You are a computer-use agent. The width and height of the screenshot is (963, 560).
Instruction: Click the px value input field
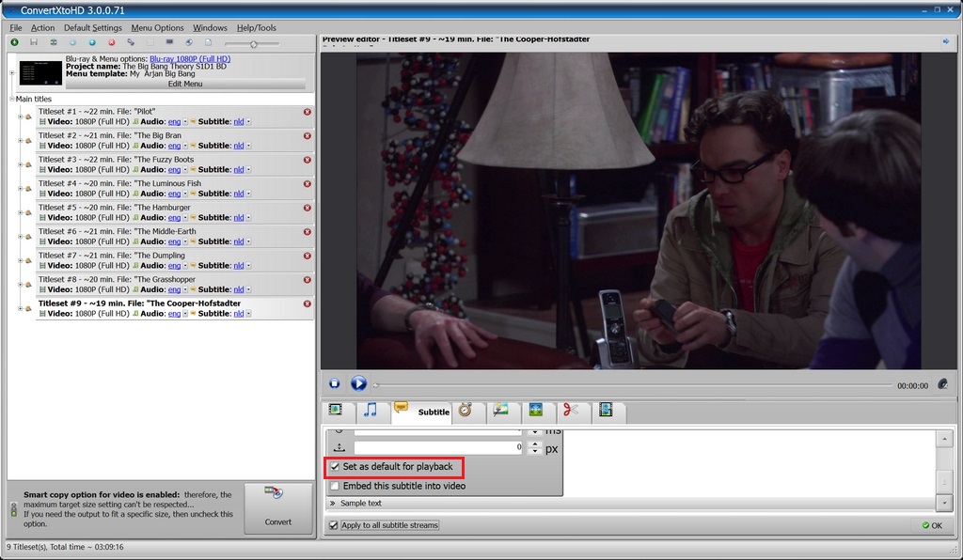tap(438, 448)
